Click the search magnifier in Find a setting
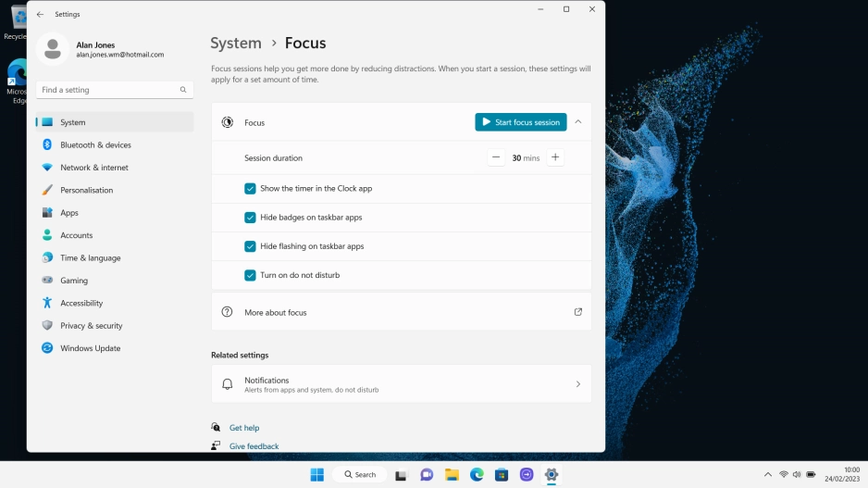Screen dimensions: 868x488 click(182, 90)
